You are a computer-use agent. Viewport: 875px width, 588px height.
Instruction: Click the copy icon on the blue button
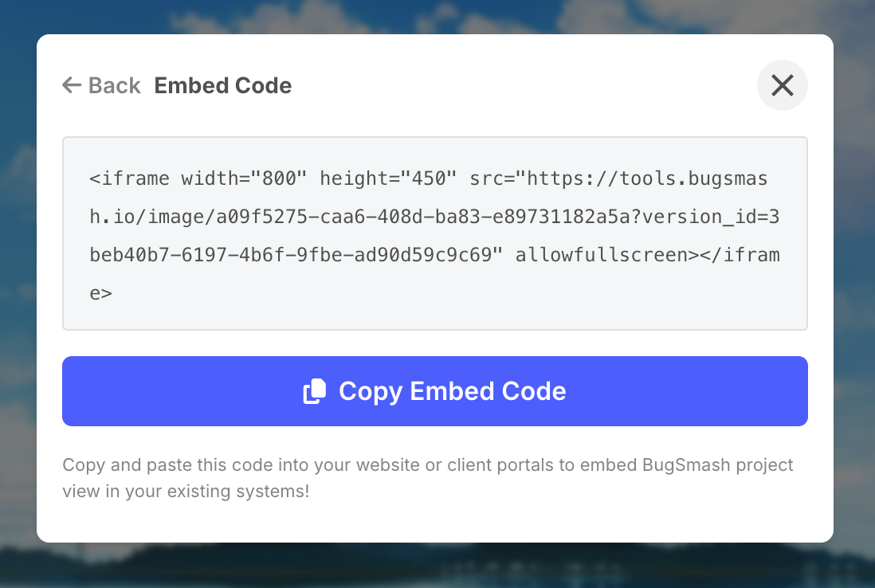315,391
